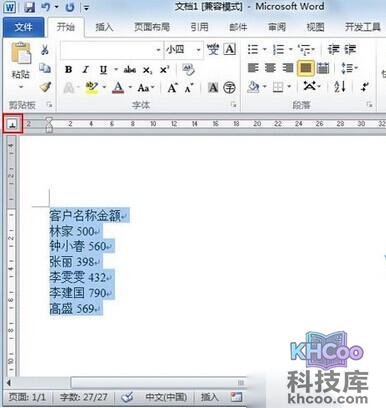
Task: Toggle Bold formatting
Action: [x=68, y=70]
